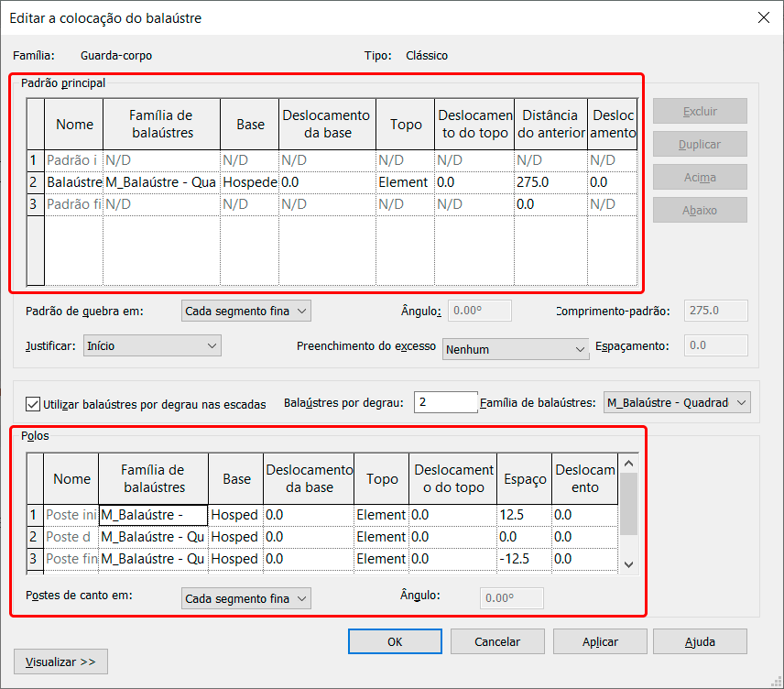This screenshot has height=689, width=784.
Task: Open the Padrão de quebra em dropdown
Action: point(246,311)
